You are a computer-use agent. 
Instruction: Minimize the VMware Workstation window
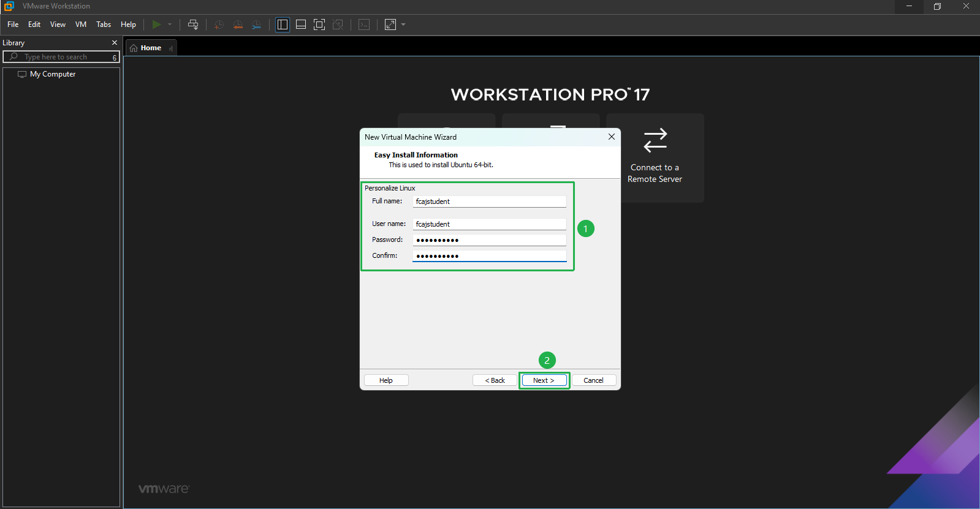pos(909,6)
